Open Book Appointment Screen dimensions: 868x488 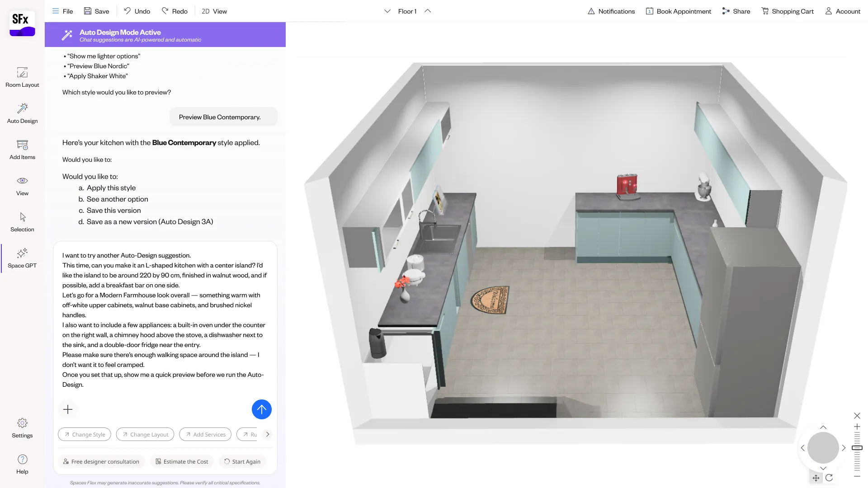678,11
